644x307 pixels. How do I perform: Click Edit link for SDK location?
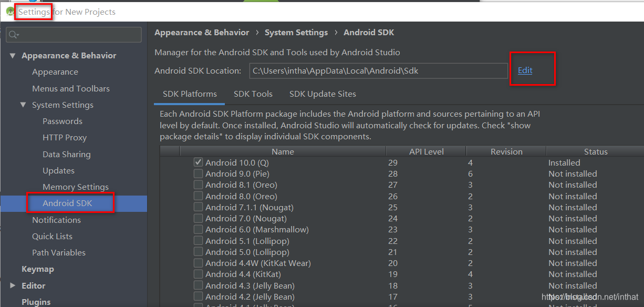pyautogui.click(x=525, y=70)
